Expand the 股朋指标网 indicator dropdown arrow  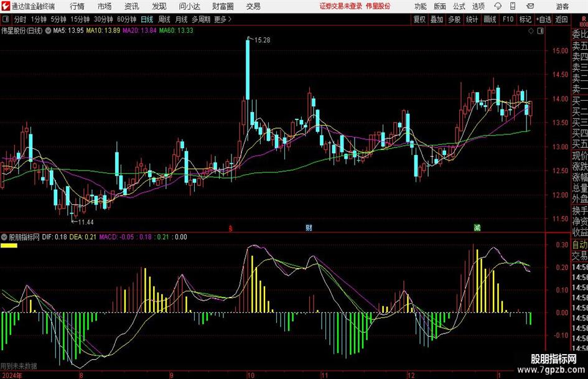4,237
